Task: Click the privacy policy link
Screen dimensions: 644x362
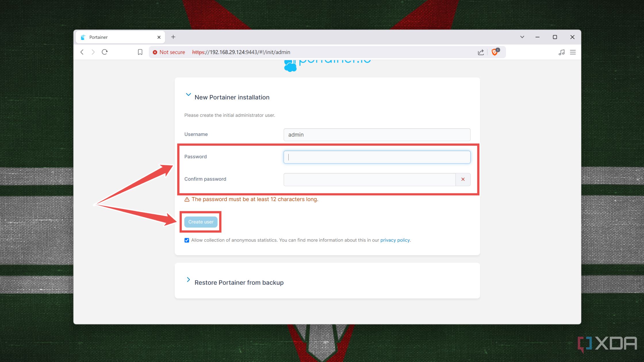Action: 394,240
